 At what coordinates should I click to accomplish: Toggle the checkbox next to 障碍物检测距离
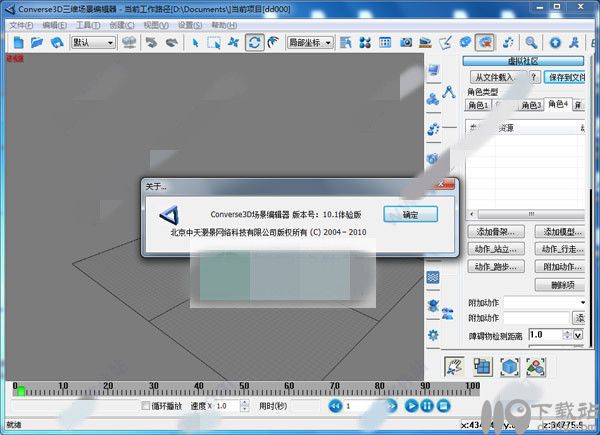coord(578,335)
